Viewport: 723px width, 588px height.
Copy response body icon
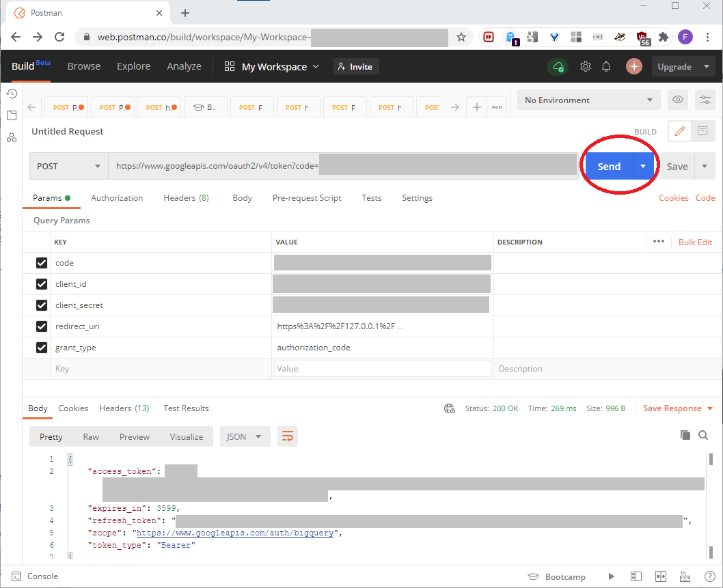[x=685, y=435]
